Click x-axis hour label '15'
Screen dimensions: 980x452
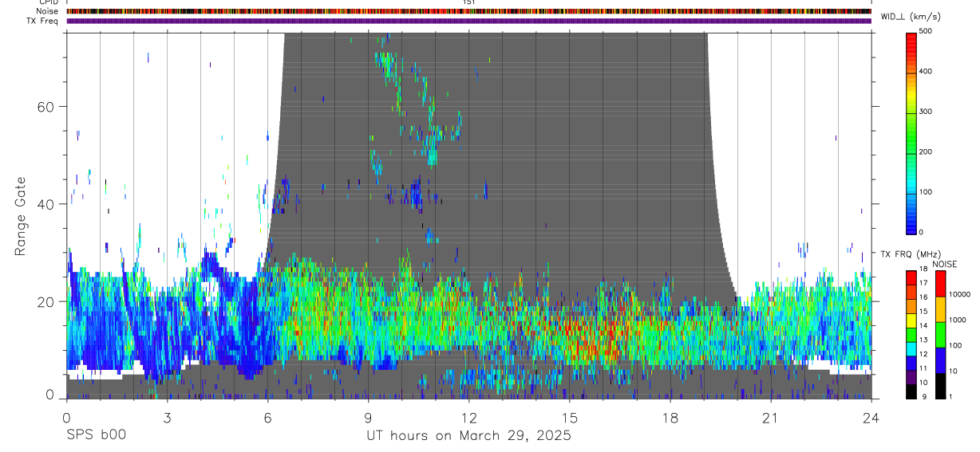[x=570, y=417]
